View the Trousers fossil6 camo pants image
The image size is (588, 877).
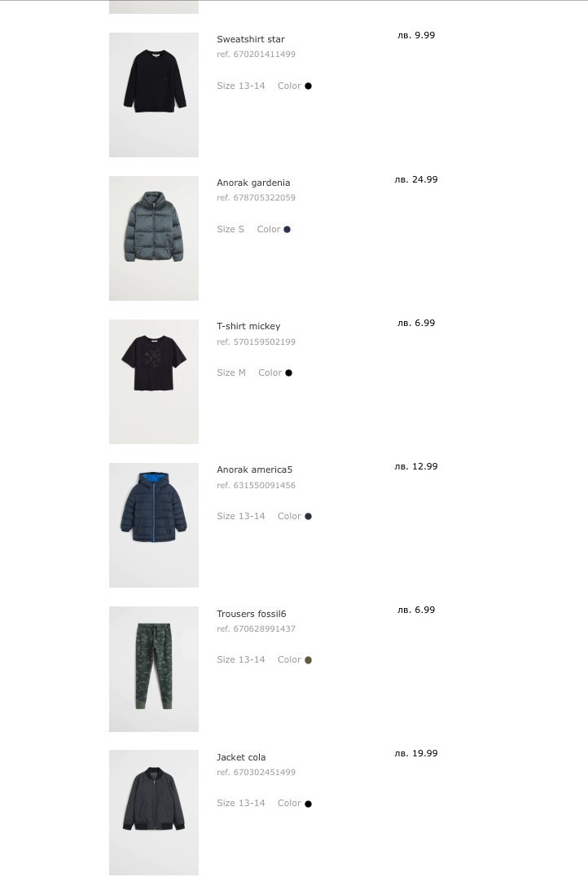click(154, 669)
